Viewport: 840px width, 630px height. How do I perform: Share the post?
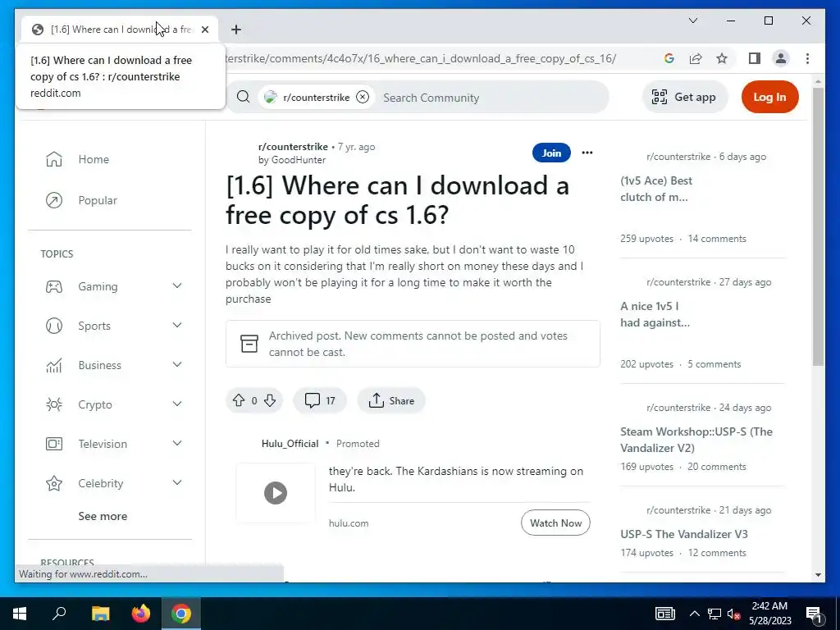coord(391,400)
